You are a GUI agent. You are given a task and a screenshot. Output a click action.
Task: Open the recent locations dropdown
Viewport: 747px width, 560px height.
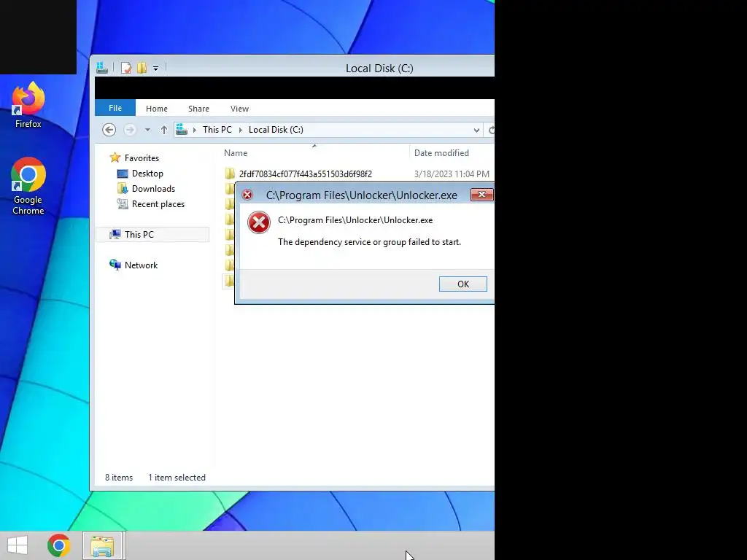[147, 130]
